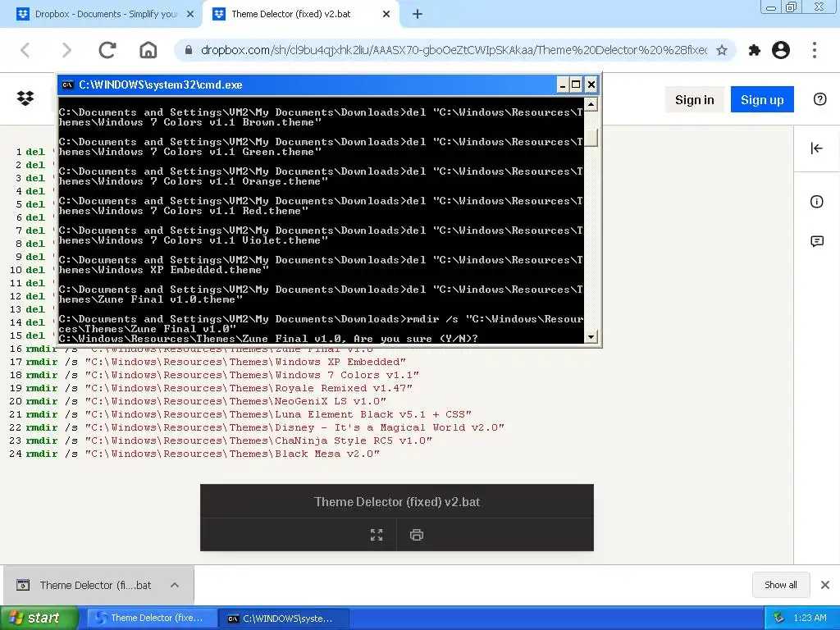Collapse the Dropbox right sidebar arrow
This screenshot has width=840, height=630.
click(816, 148)
